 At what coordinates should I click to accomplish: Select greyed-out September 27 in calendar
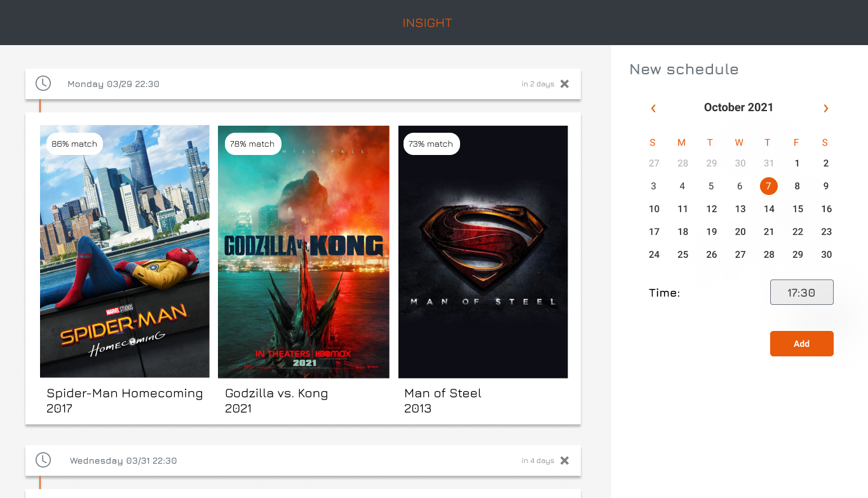[x=654, y=163]
